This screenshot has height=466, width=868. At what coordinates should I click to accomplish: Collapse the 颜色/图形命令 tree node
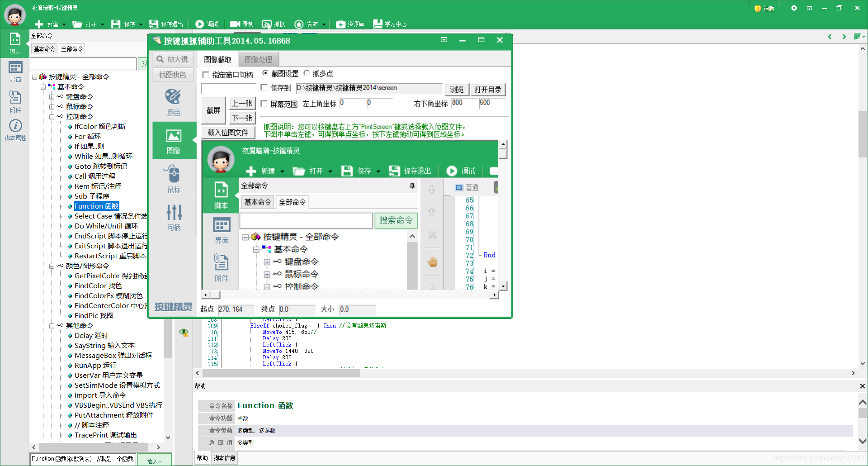point(52,266)
